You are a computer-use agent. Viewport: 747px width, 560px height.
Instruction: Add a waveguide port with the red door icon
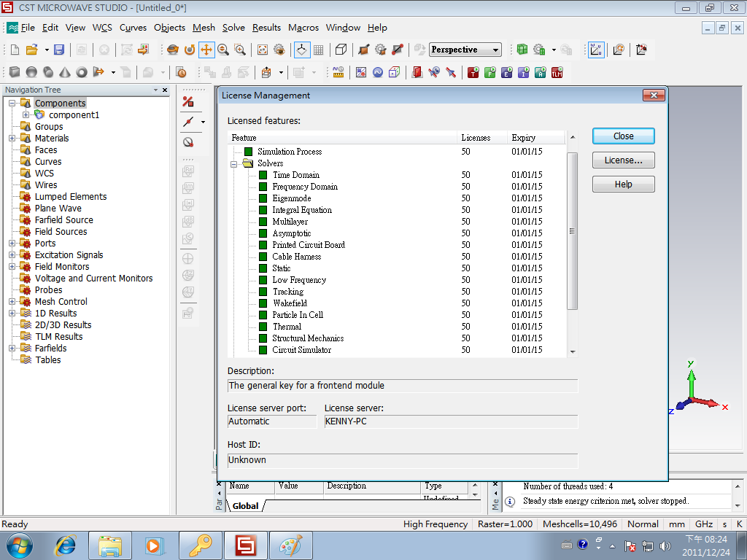[x=417, y=72]
